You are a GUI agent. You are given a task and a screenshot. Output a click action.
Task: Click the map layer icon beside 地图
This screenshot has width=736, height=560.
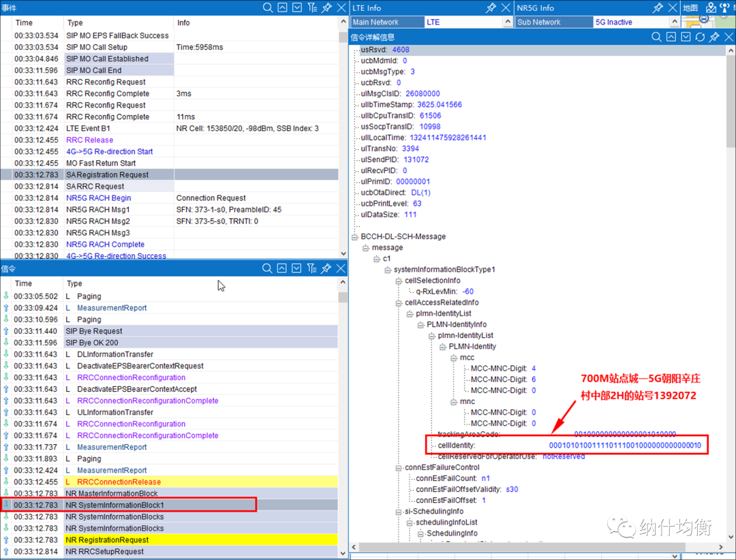pyautogui.click(x=711, y=7)
